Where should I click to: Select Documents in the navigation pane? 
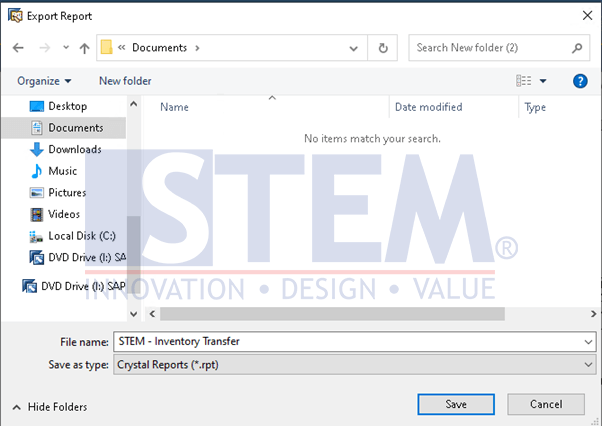(x=64, y=128)
